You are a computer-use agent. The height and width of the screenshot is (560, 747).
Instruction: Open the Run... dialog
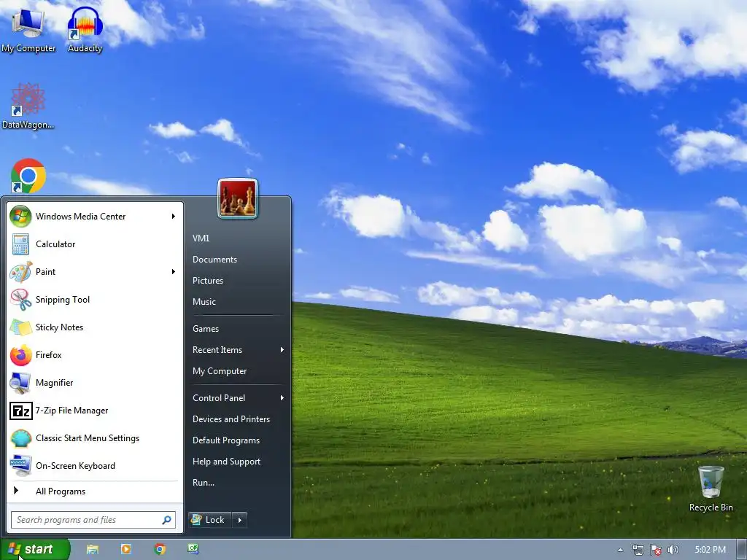click(x=204, y=483)
